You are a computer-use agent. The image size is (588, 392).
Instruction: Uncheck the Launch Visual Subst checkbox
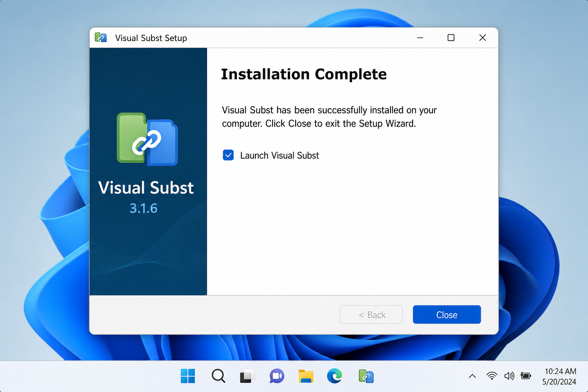point(228,155)
